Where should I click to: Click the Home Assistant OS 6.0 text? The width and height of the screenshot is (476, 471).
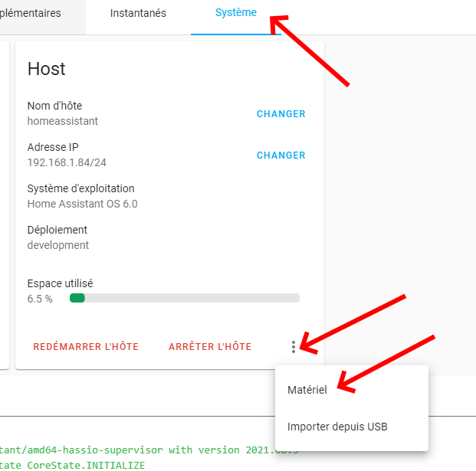[83, 204]
